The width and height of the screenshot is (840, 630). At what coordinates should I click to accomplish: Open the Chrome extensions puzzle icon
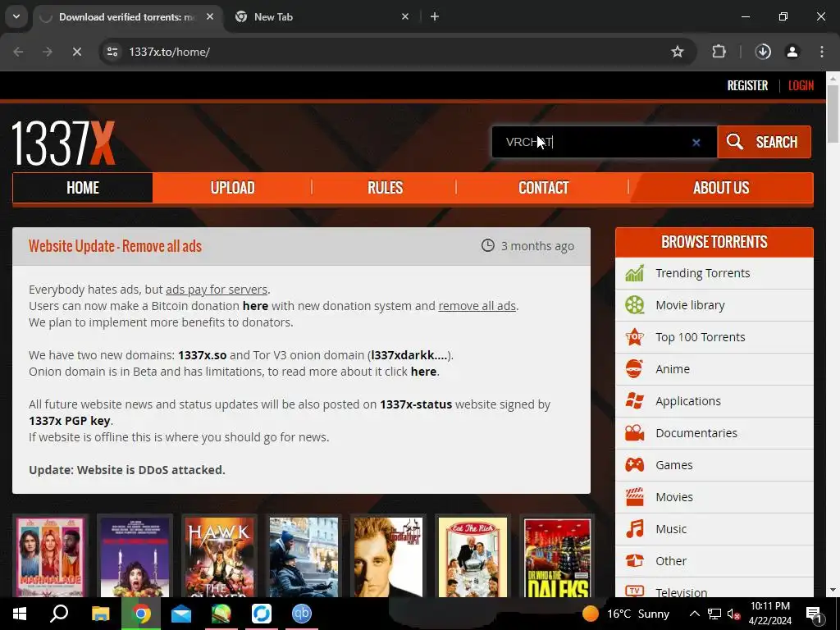click(x=719, y=52)
